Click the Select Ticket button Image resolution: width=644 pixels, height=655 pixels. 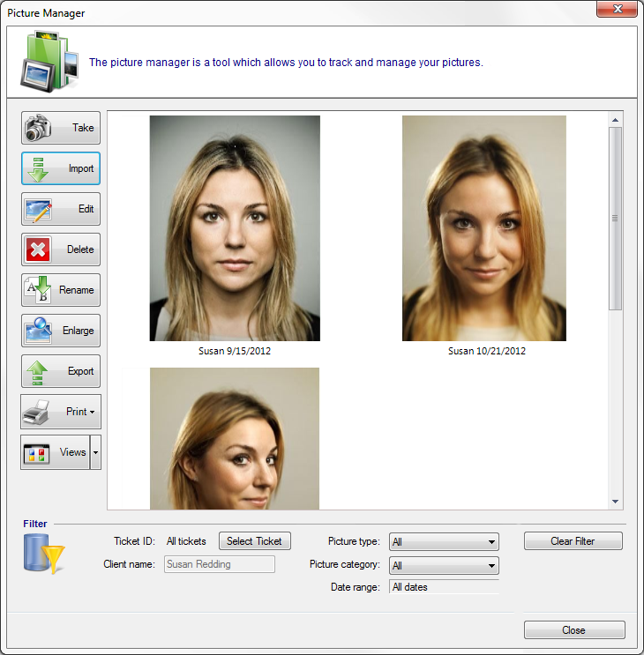click(254, 541)
